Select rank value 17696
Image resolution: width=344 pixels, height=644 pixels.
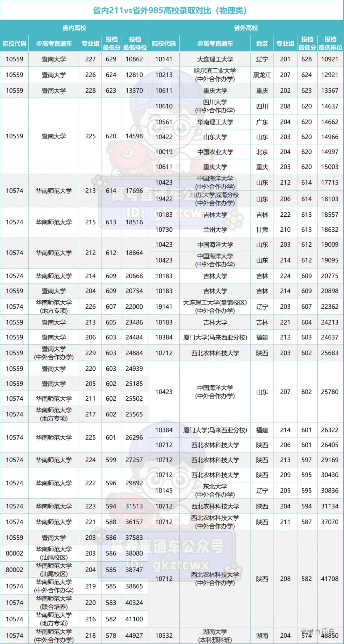click(x=134, y=191)
